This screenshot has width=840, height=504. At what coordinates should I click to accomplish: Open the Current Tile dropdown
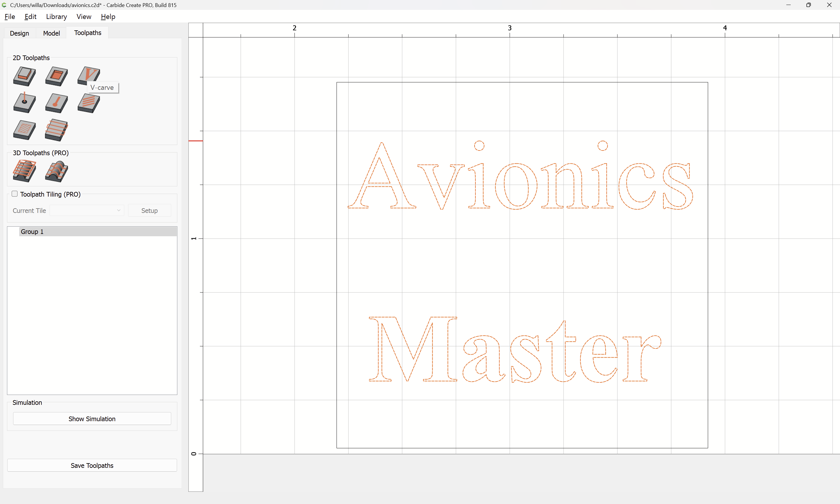(87, 210)
